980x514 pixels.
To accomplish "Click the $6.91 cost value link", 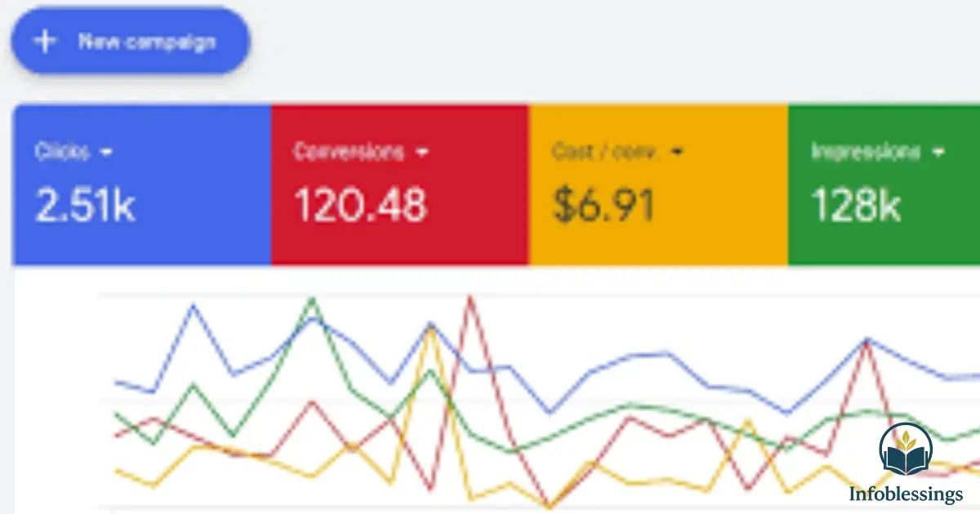I will coord(604,206).
